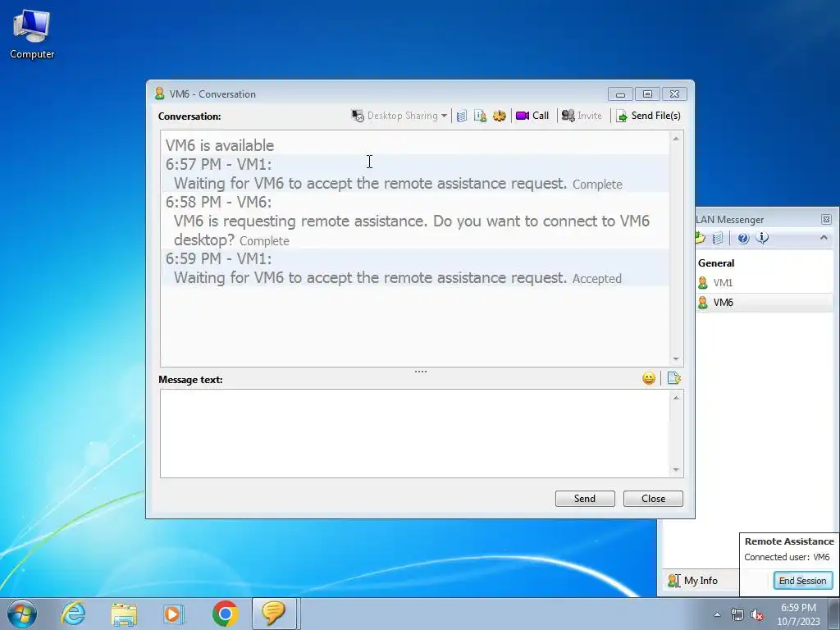Click the up arrow of message text scrollbar
Image resolution: width=840 pixels, height=630 pixels.
[676, 398]
